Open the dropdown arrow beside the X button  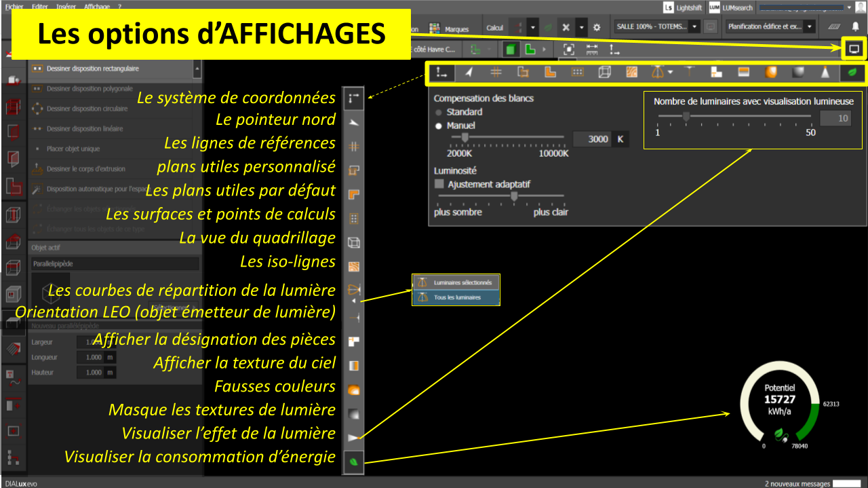[581, 28]
